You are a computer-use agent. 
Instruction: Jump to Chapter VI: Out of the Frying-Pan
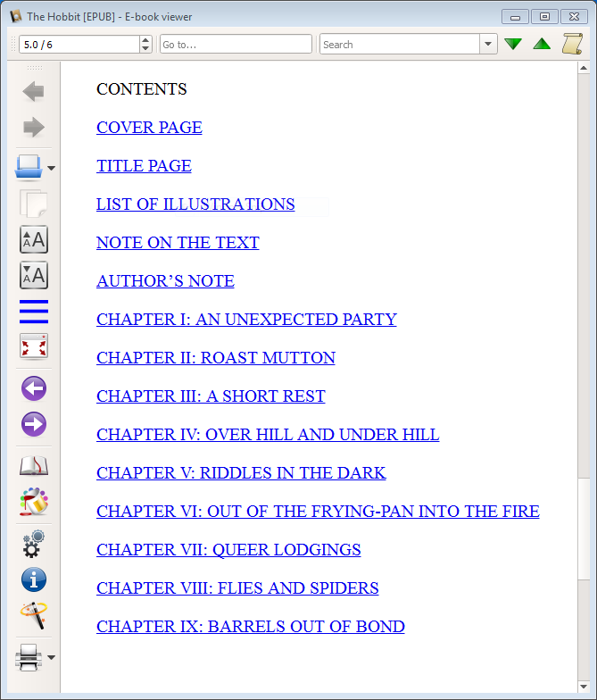point(318,512)
